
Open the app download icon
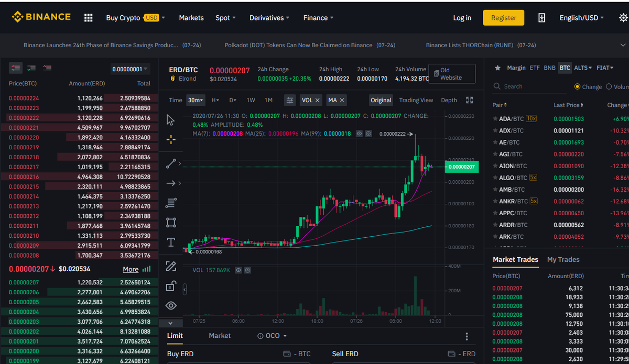pyautogui.click(x=542, y=18)
